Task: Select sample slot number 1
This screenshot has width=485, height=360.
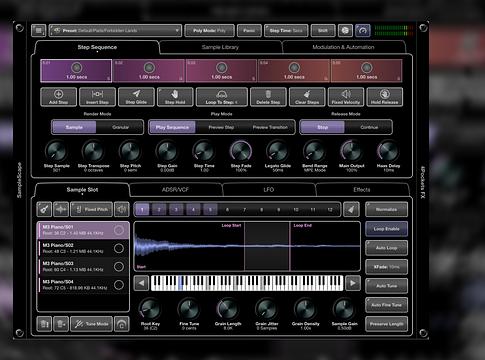Action: coord(142,210)
